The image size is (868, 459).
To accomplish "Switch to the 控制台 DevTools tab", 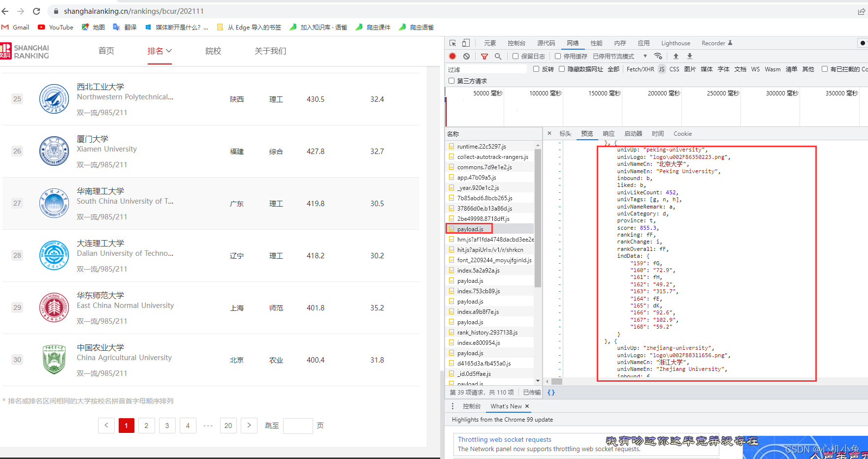I will point(516,43).
